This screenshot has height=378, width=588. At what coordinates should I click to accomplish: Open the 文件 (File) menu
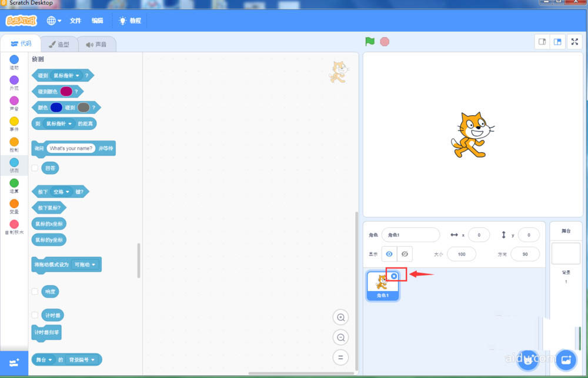75,21
